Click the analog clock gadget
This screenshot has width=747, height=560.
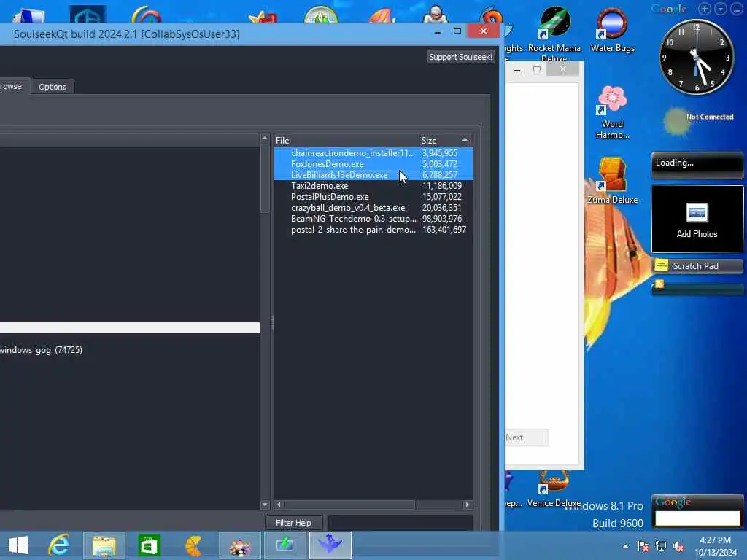tap(696, 58)
